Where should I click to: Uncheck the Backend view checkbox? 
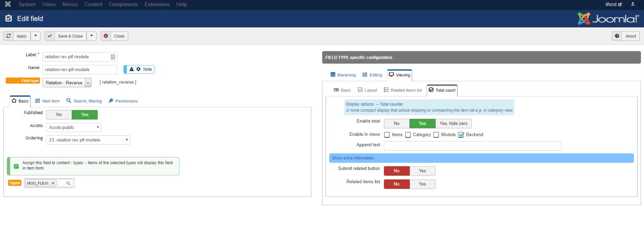pos(461,135)
